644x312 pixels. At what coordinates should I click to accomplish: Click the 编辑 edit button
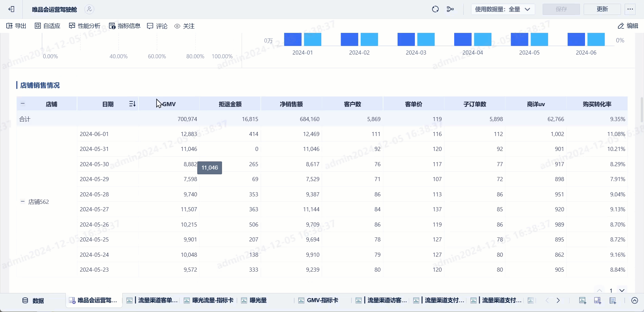click(628, 26)
